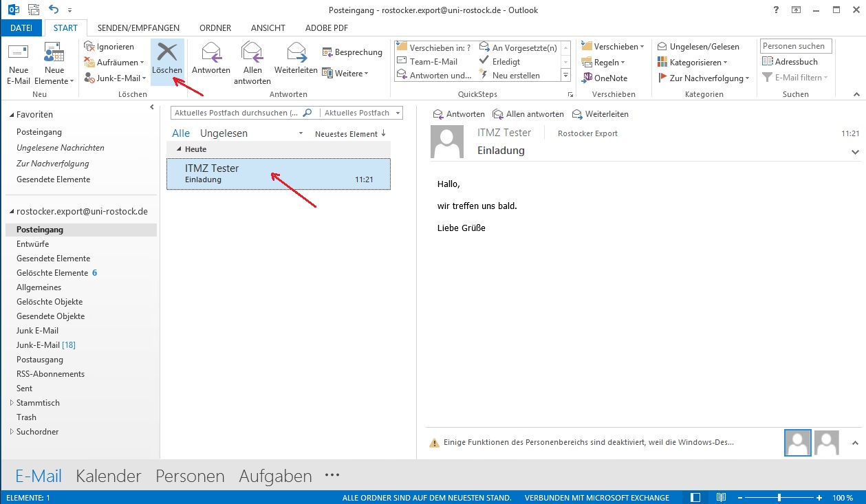Collapse rostocker.export@uni-rostock.de mailbox

point(10,212)
